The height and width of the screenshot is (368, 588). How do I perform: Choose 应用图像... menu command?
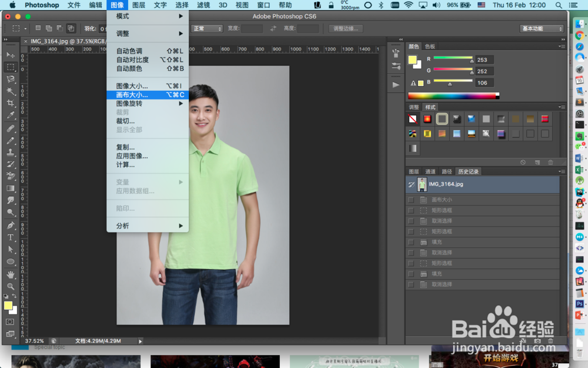pos(148,156)
